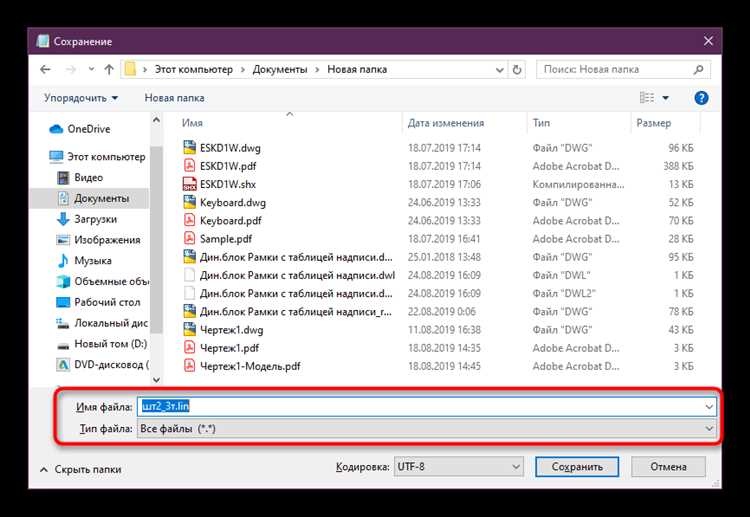Expand the Имя файла dropdown arrow
This screenshot has height=517, width=750.
(x=709, y=407)
